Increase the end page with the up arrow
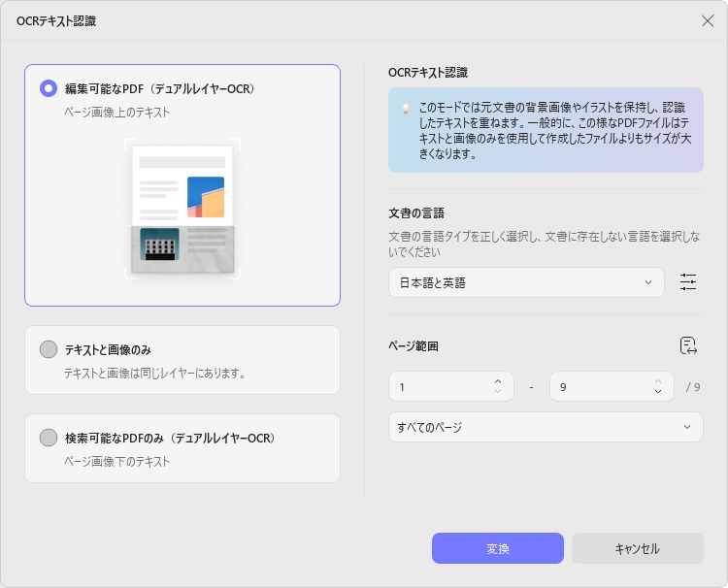This screenshot has width=728, height=588. point(658,381)
